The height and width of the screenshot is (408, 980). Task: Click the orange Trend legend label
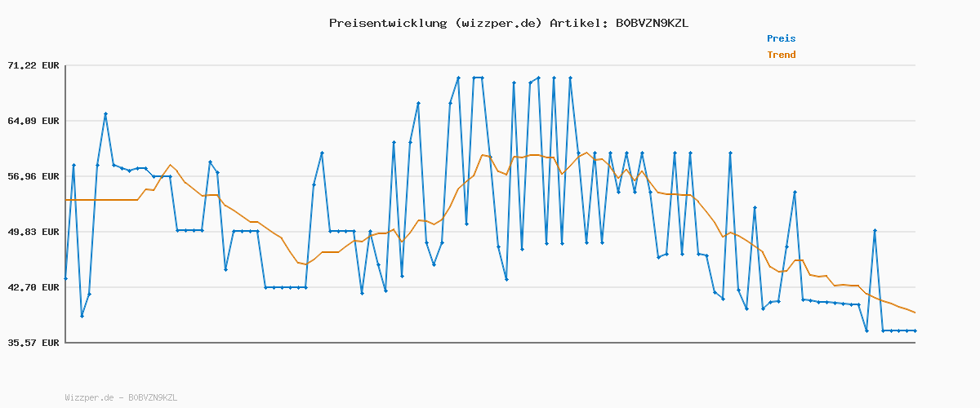point(781,55)
